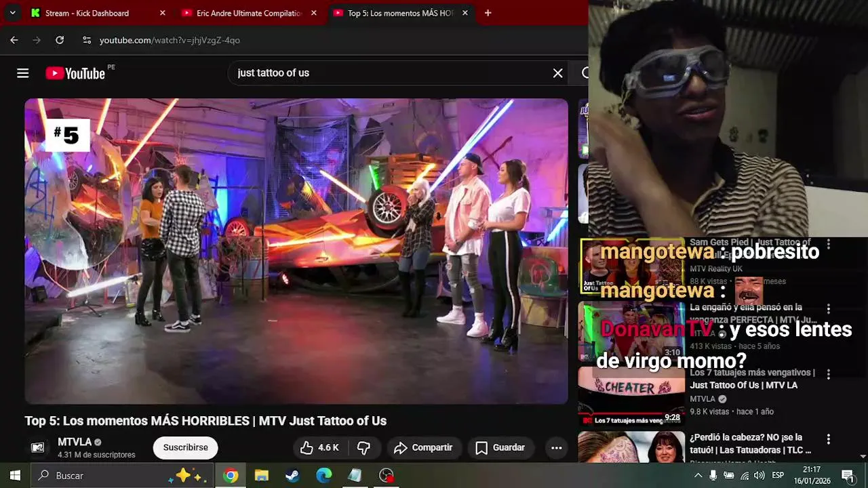Open the La engañó video thumbnail
The width and height of the screenshot is (868, 488).
click(x=631, y=331)
